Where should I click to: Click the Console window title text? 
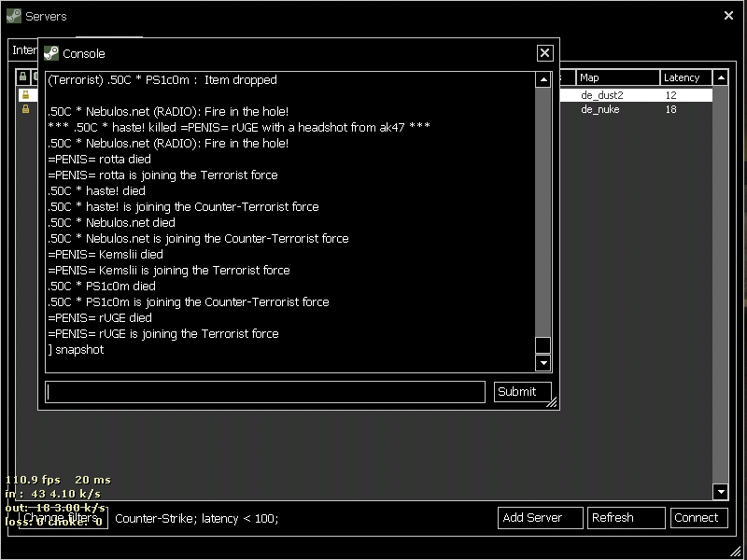84,54
